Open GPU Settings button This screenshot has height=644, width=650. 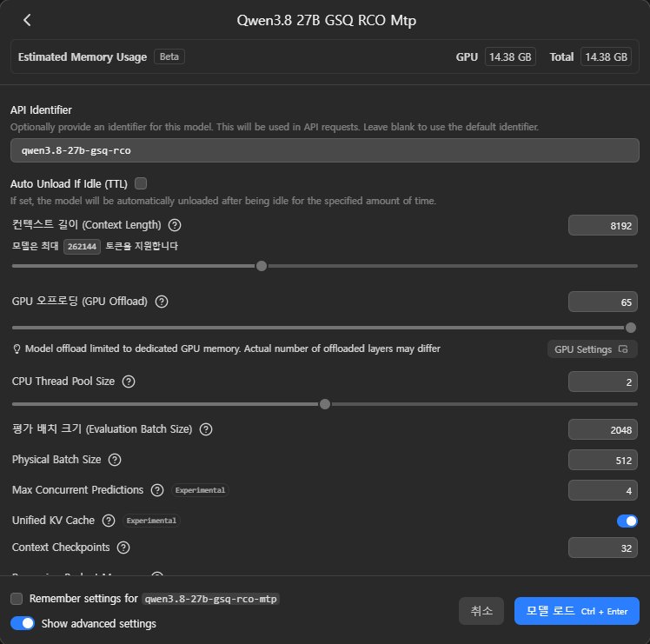592,349
